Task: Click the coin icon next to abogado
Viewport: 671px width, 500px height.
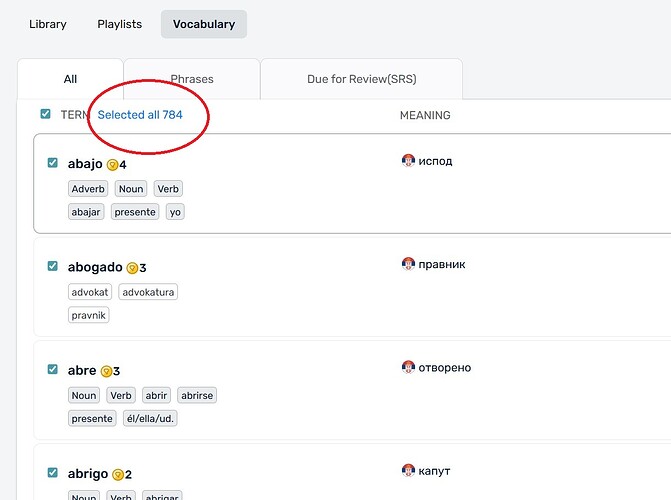Action: pos(132,268)
